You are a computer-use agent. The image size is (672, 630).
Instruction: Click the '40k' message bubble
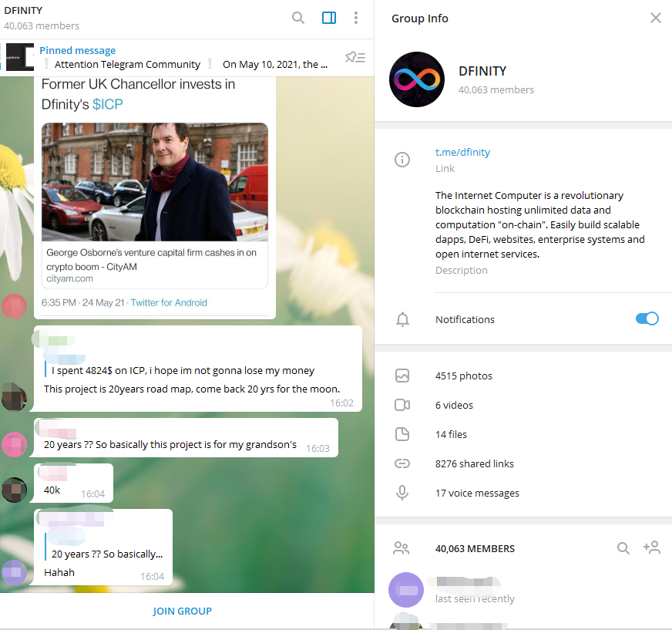[73, 483]
